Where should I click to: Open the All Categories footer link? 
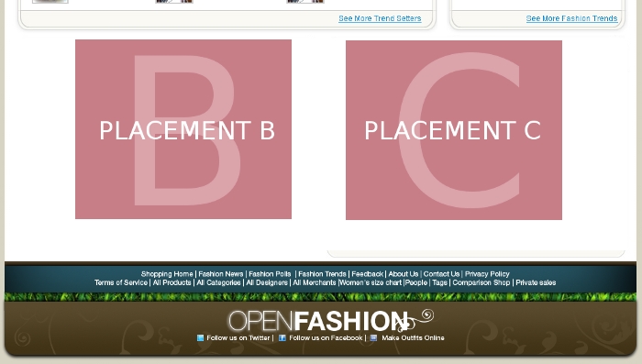tap(218, 282)
